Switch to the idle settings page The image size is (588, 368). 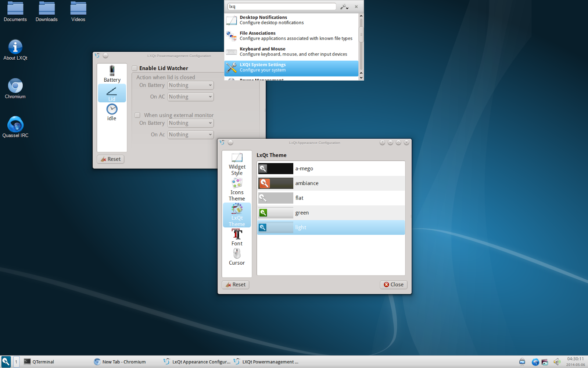[111, 112]
